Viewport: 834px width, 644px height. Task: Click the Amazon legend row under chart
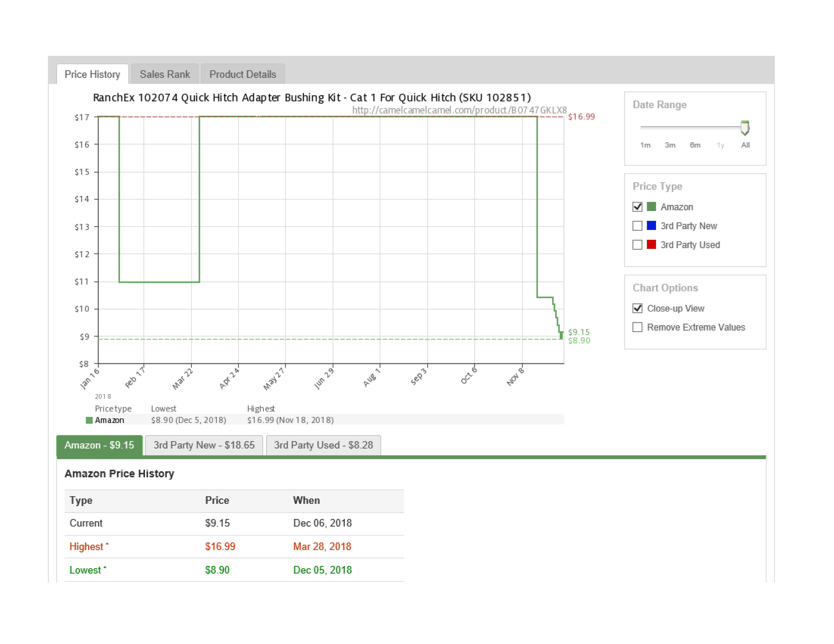[x=325, y=420]
